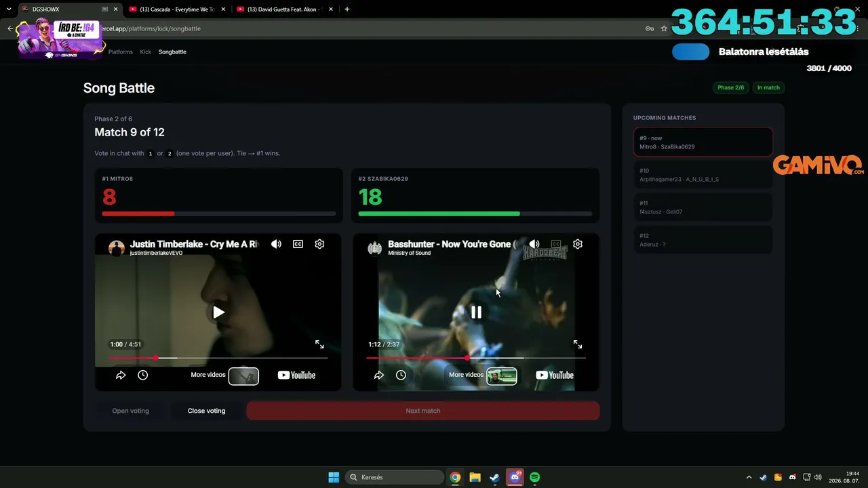
Task: Advance with the Next match button
Action: (x=423, y=411)
